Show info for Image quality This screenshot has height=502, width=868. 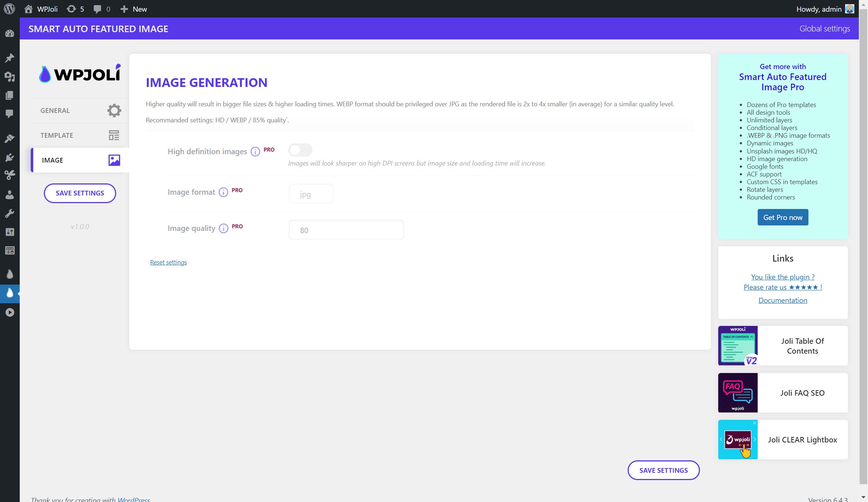[224, 228]
